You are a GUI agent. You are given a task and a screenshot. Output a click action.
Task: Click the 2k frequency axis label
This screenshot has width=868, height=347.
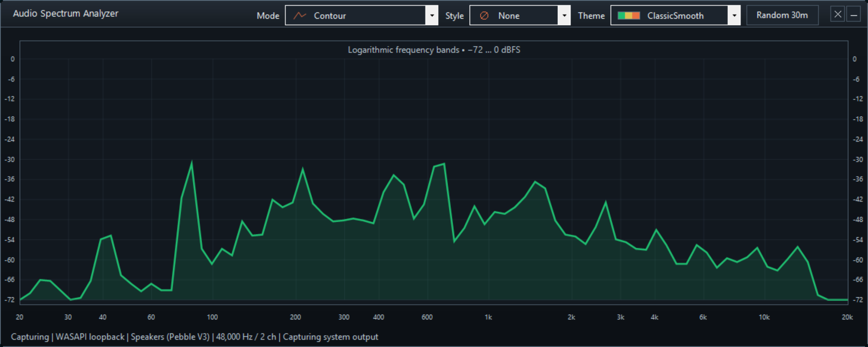[x=571, y=317]
